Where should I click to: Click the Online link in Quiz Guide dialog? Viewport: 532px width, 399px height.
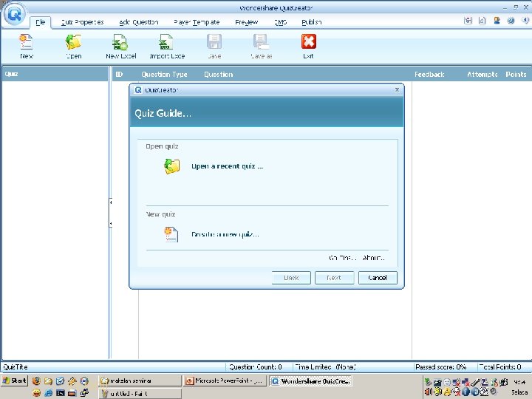click(x=342, y=258)
